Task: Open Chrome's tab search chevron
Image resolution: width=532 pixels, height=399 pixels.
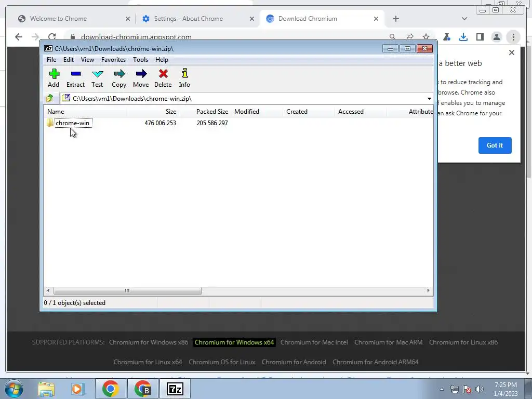Action: tap(464, 19)
